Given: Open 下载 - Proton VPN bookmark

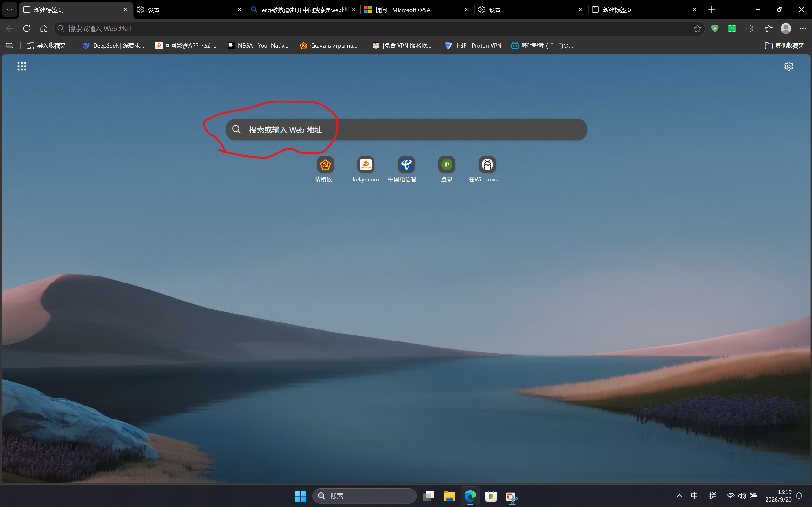Looking at the screenshot, I should pos(473,46).
